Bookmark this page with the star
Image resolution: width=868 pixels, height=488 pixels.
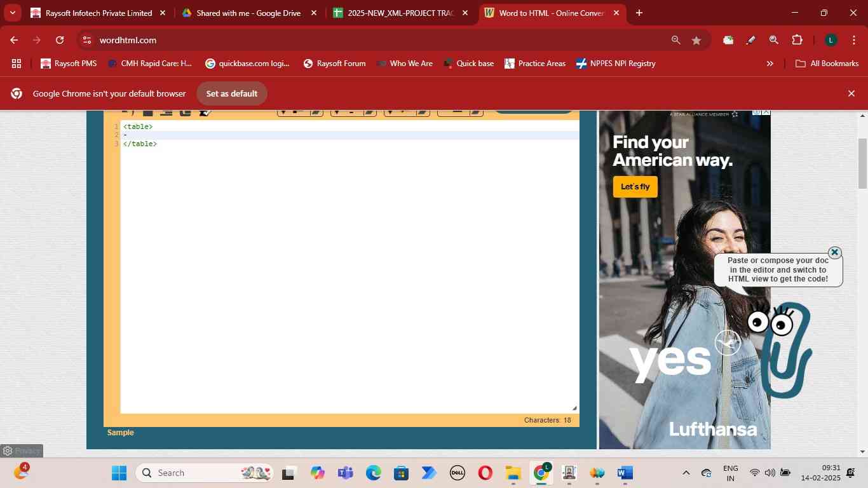coord(696,40)
